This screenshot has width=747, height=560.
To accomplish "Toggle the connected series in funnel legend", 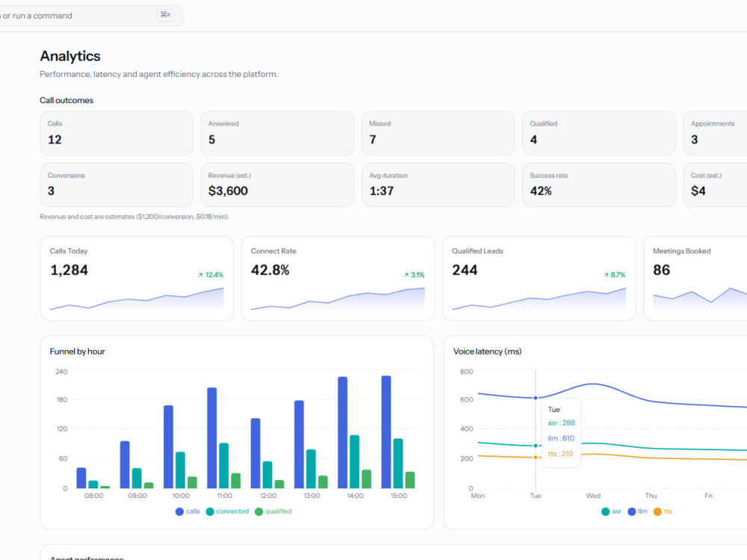I will [227, 511].
